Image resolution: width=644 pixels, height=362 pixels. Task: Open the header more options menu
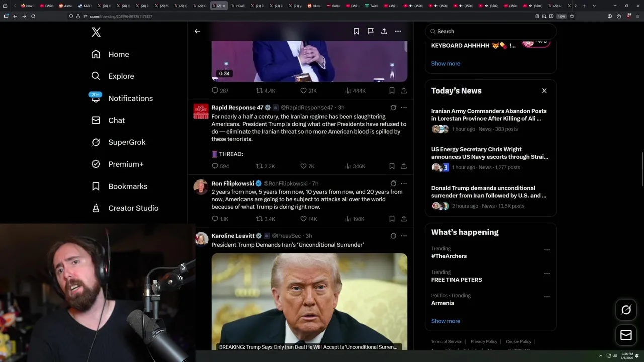pyautogui.click(x=398, y=31)
